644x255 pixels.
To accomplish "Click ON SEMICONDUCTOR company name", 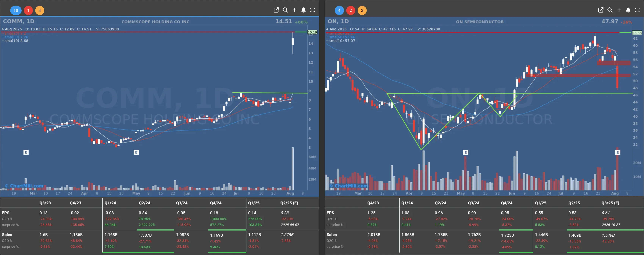I will [480, 22].
